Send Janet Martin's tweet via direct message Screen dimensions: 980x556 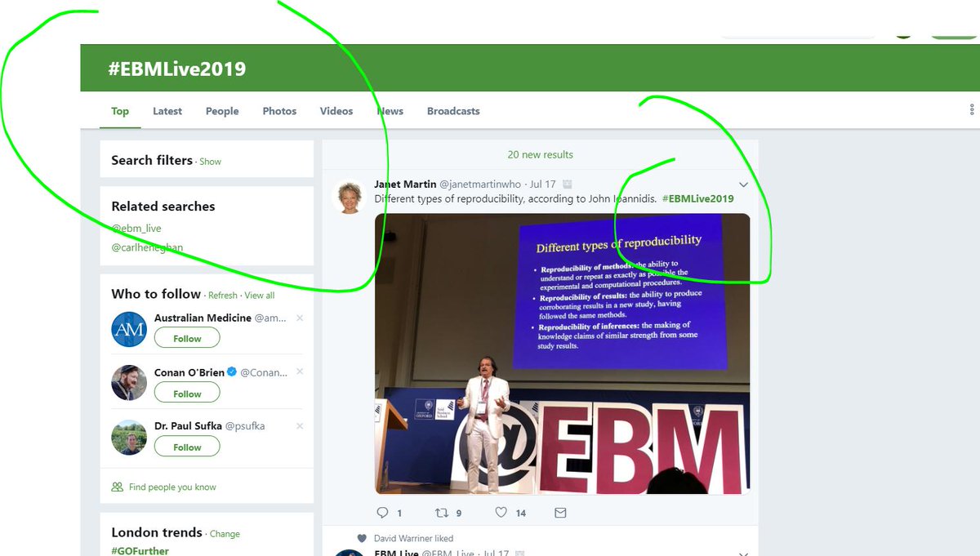point(560,513)
